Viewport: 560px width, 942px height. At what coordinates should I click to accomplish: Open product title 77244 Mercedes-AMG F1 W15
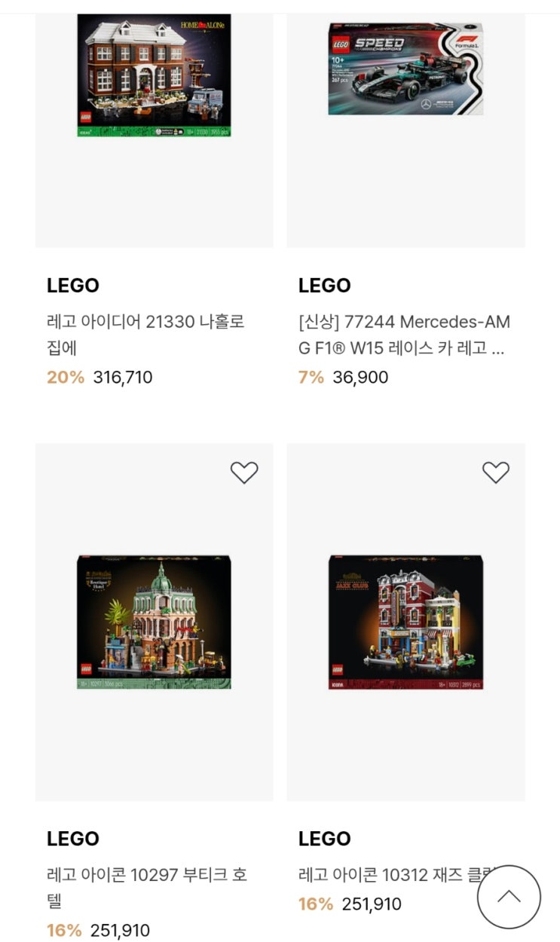pos(404,335)
